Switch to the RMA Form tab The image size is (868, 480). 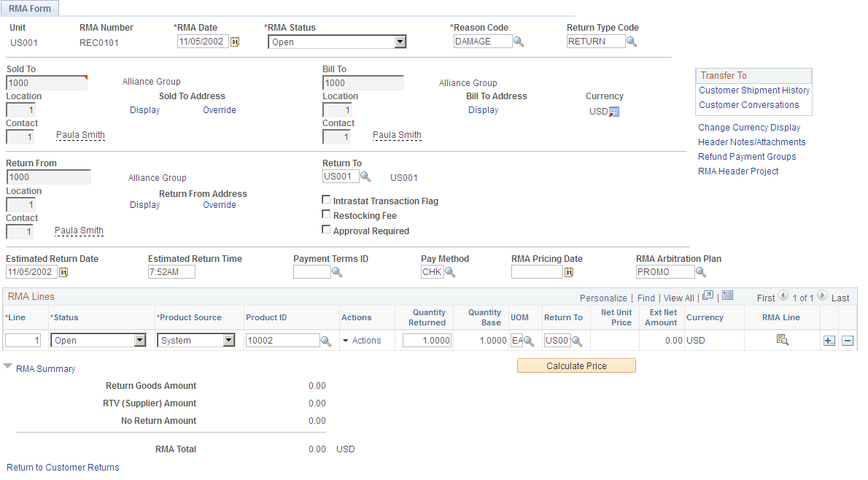[30, 8]
